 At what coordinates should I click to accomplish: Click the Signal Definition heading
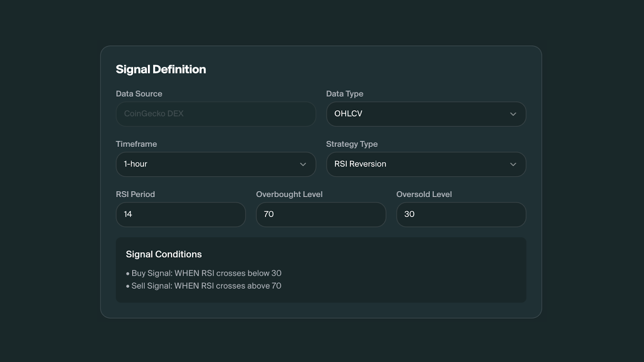[161, 70]
